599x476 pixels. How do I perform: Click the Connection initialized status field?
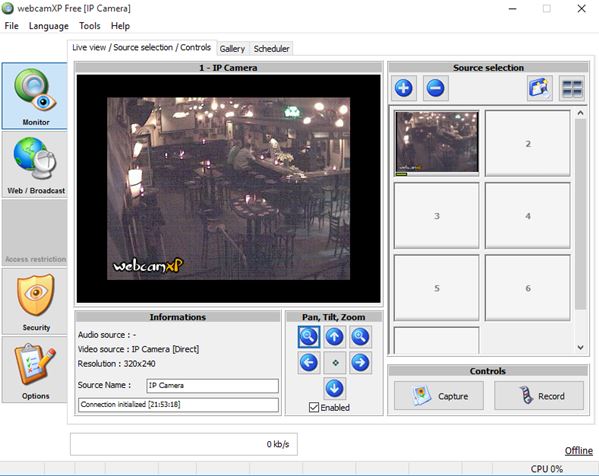tap(178, 405)
